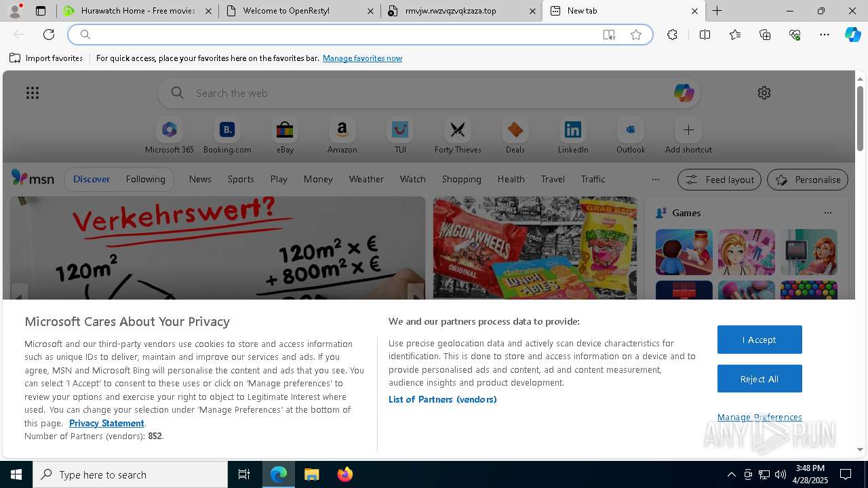Click the Reject All button
The image size is (868, 488).
(x=759, y=379)
